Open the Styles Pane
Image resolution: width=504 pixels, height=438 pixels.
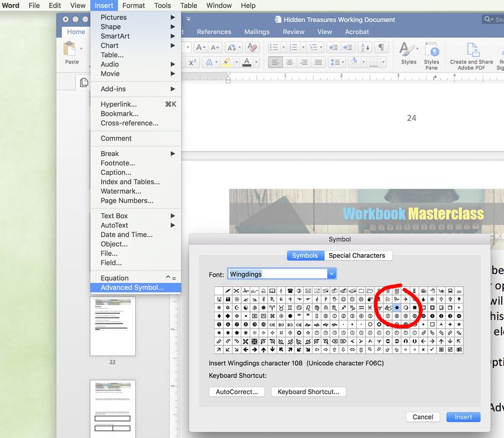click(431, 56)
